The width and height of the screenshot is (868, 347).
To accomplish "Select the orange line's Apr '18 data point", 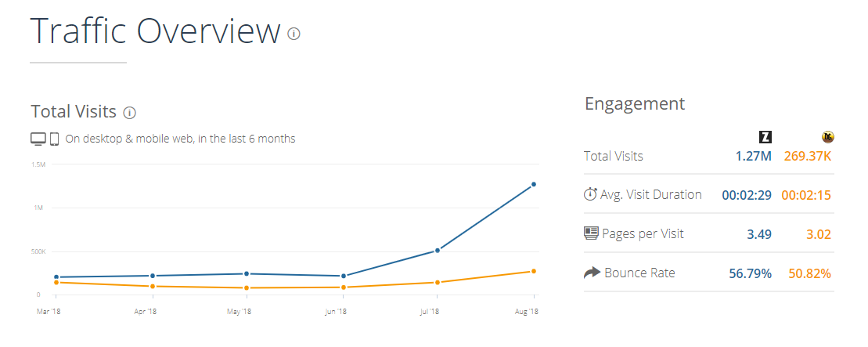I will point(151,286).
